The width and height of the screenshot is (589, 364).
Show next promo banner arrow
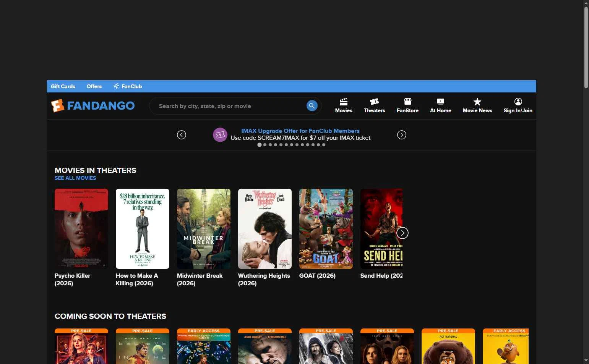[402, 135]
